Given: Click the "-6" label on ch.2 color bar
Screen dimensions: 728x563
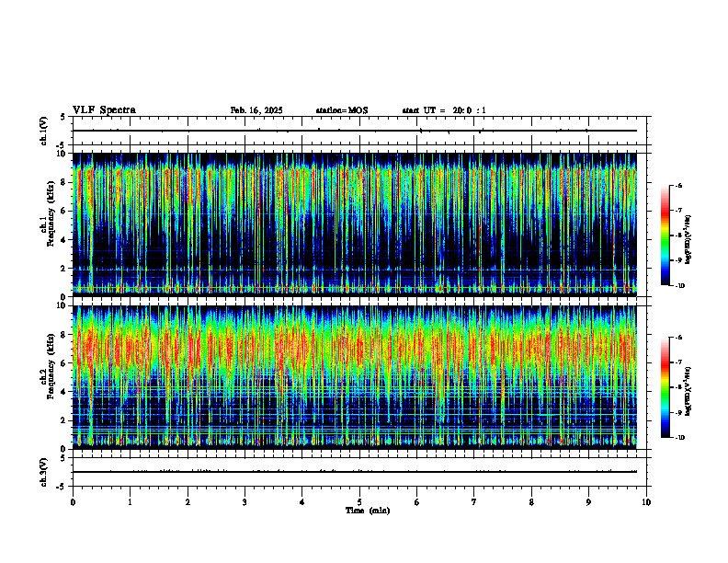Looking at the screenshot, I should point(679,338).
